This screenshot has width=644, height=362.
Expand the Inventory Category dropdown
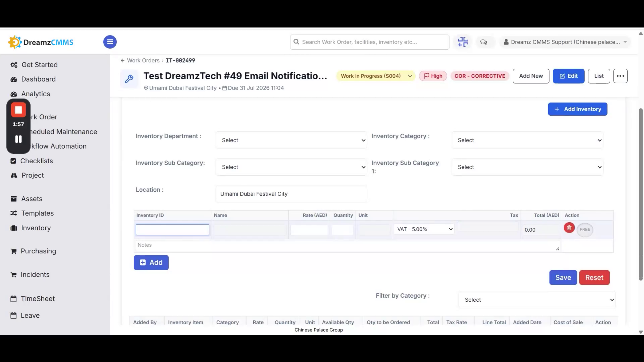click(x=528, y=140)
